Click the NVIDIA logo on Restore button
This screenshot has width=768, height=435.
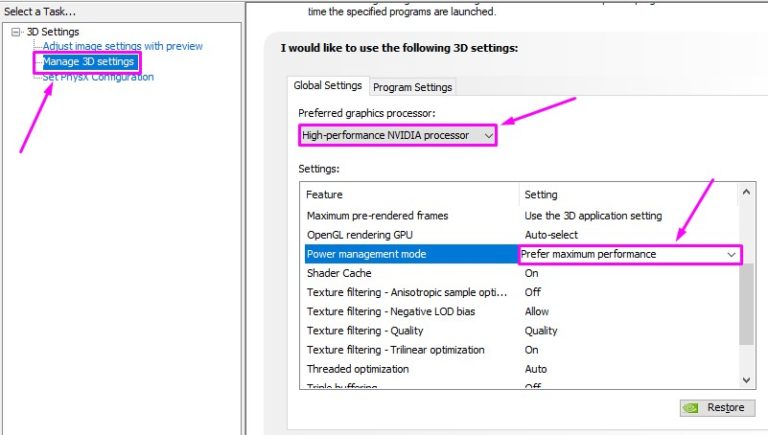coord(692,408)
